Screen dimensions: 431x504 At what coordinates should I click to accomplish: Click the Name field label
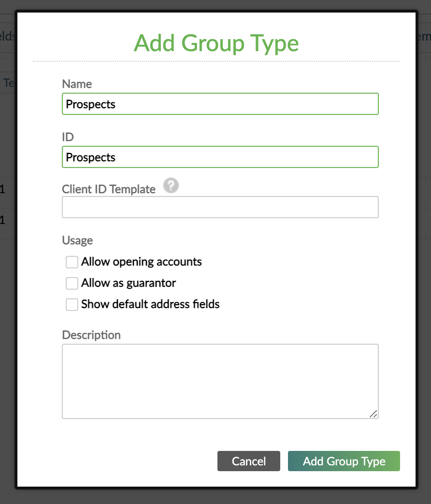[77, 84]
